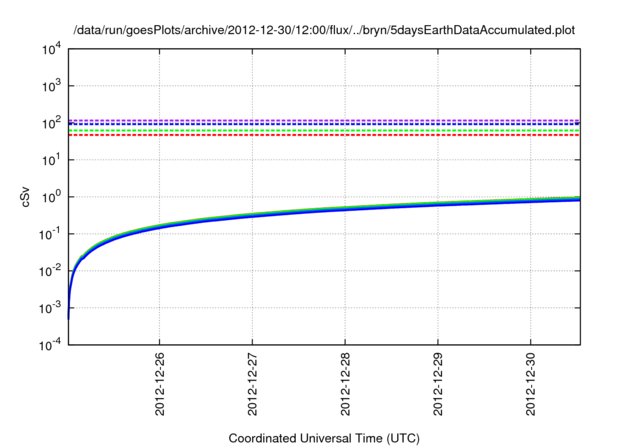Click the 2012-12-26 date label

click(x=160, y=384)
